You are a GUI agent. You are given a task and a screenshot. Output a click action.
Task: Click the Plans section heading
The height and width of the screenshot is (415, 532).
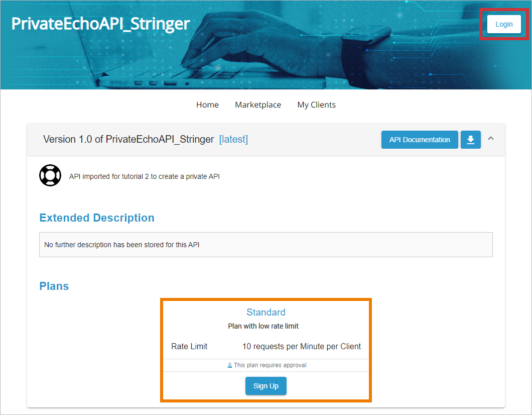click(x=54, y=286)
